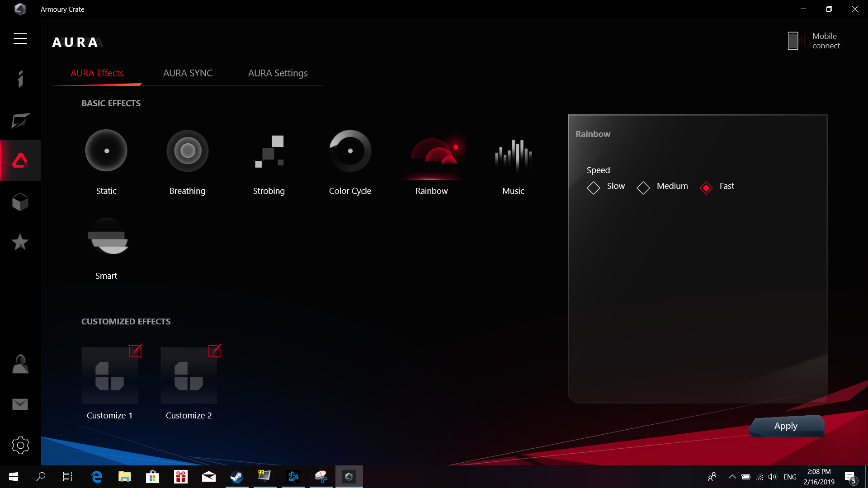Open the volume control in system tray

(773, 477)
